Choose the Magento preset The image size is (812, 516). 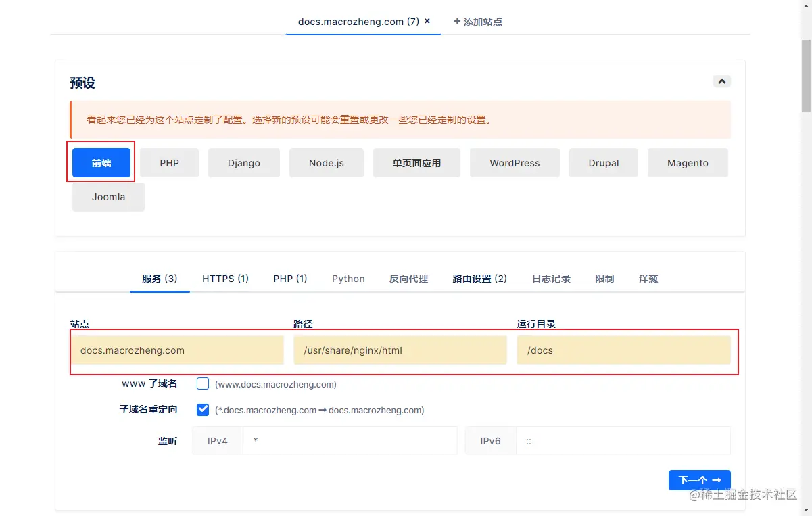688,163
